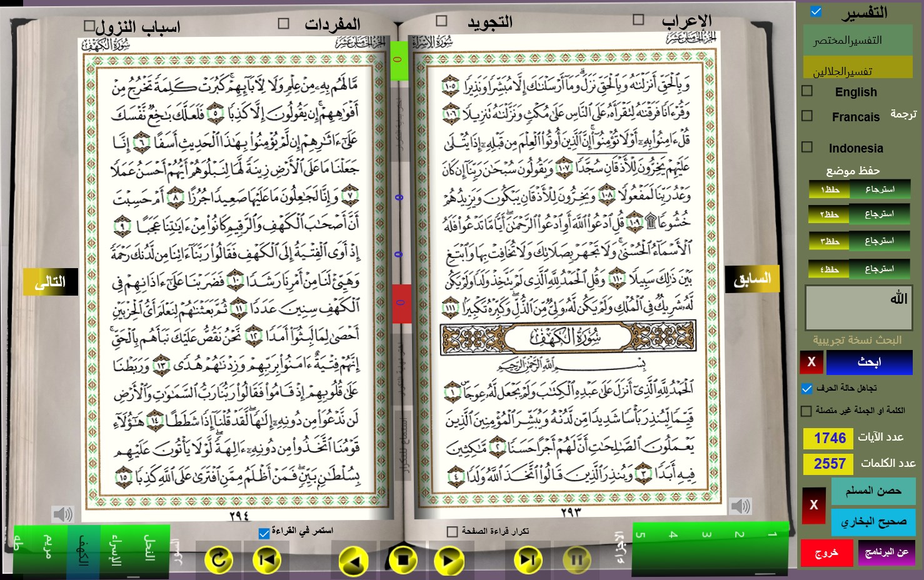Save position with حفظ٤ button

click(x=829, y=269)
